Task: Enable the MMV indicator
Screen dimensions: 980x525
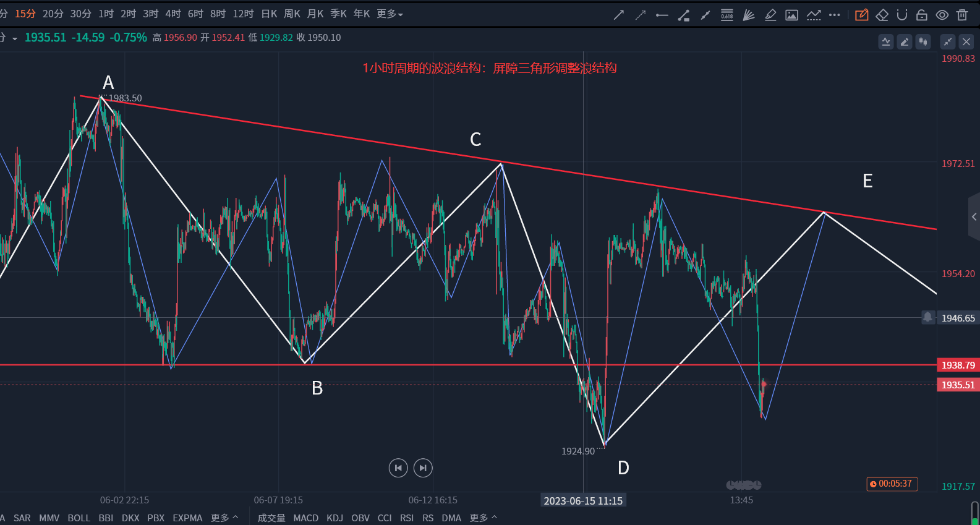Action: click(x=49, y=518)
